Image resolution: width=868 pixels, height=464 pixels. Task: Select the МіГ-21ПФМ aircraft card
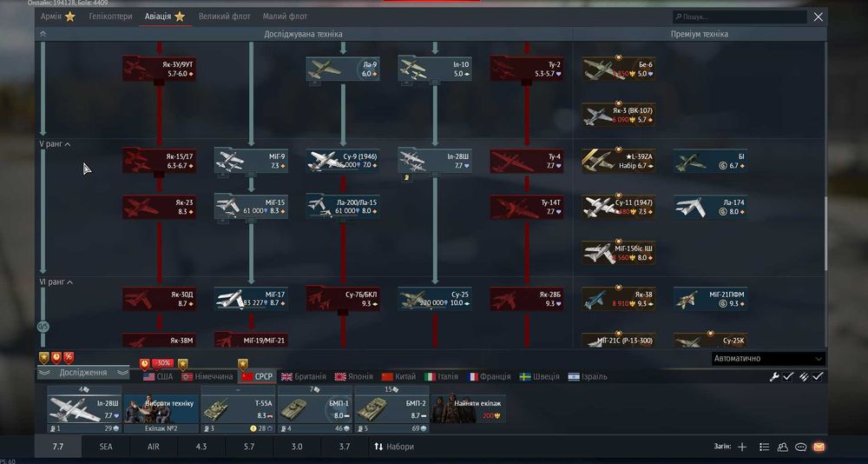click(710, 299)
